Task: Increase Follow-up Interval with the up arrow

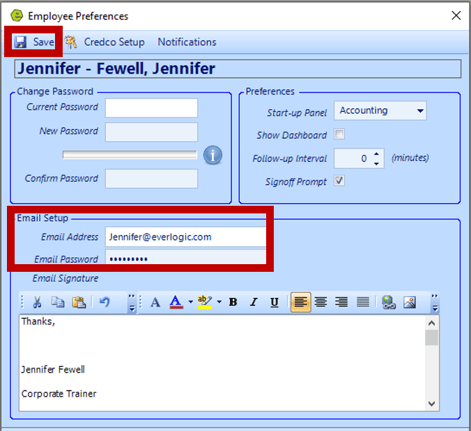Action: (x=376, y=154)
